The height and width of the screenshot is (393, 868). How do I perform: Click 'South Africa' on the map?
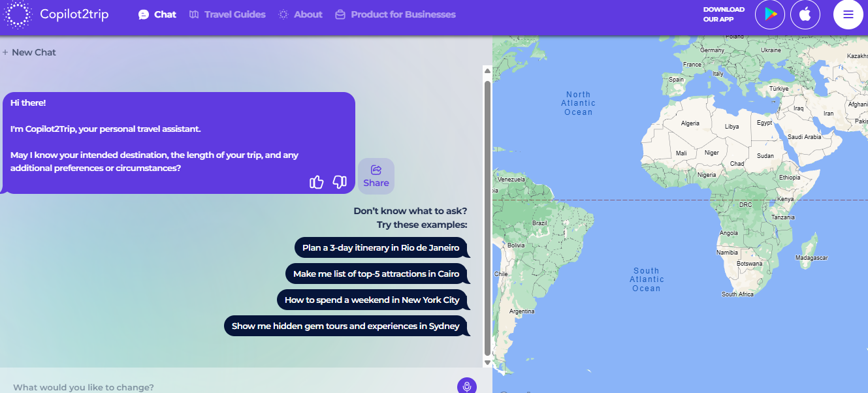click(x=737, y=294)
